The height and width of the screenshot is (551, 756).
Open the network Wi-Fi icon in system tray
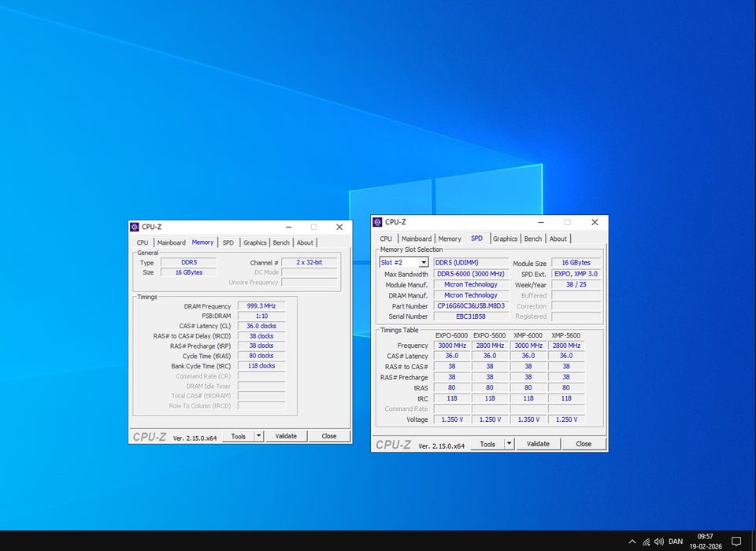[646, 542]
